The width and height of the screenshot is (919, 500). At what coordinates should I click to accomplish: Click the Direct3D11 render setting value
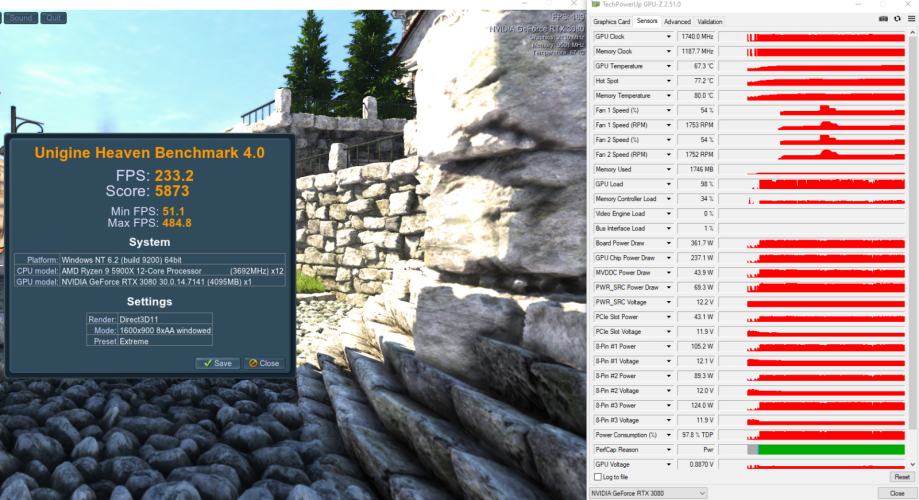coord(138,319)
